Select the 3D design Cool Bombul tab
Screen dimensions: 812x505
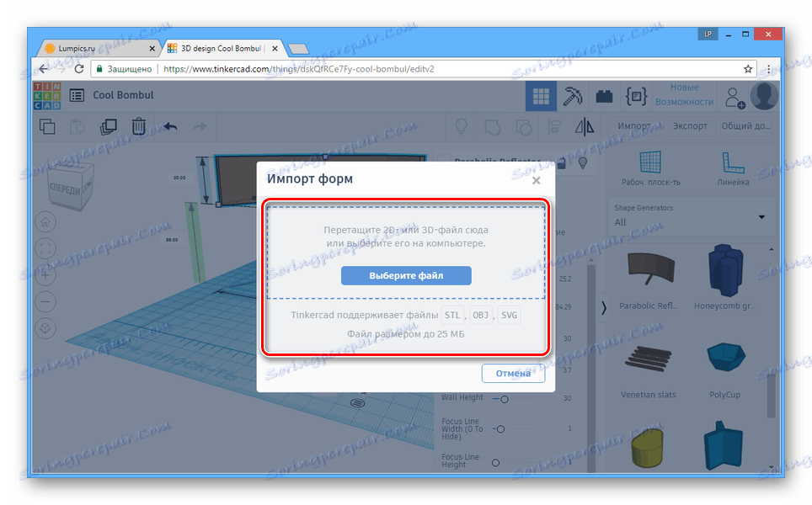click(222, 48)
